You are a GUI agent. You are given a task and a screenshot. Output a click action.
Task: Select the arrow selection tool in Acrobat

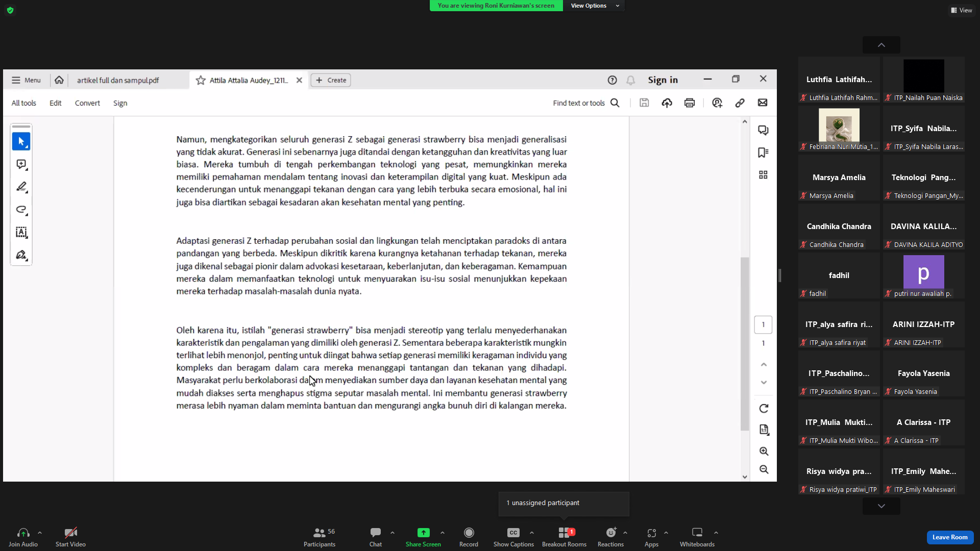tap(21, 141)
